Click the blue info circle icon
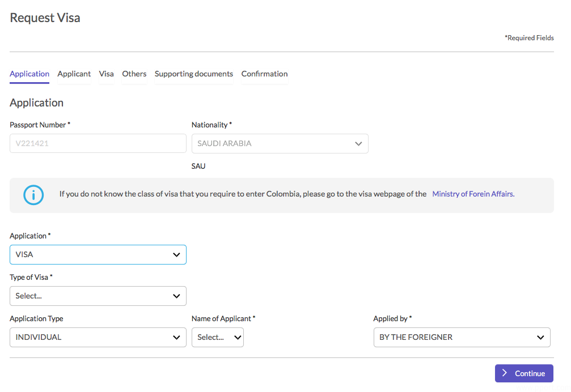 tap(33, 195)
